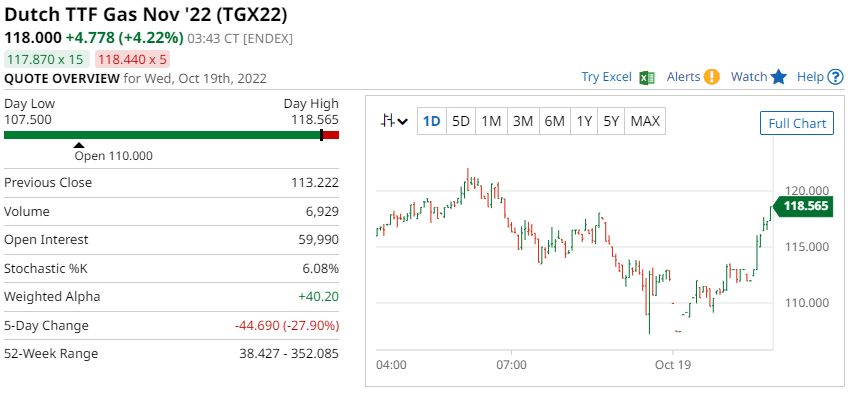Click the Try Excel link

click(x=607, y=77)
